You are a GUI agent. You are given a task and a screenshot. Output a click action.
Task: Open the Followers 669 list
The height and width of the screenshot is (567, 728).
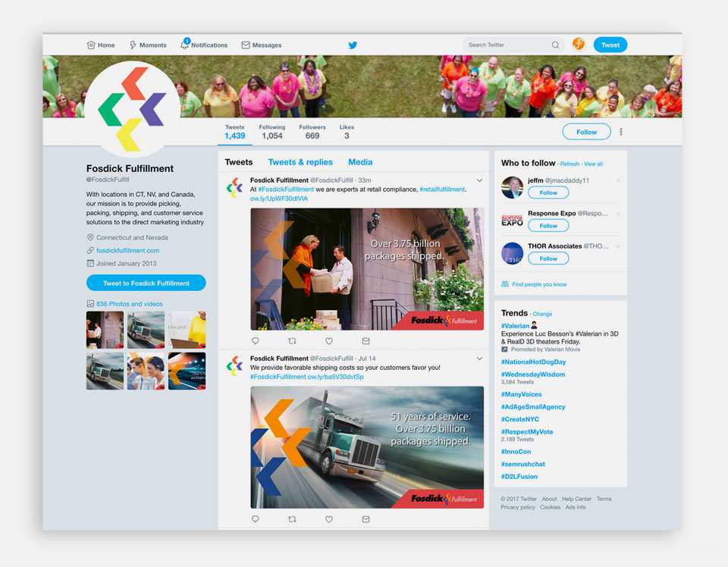click(312, 132)
